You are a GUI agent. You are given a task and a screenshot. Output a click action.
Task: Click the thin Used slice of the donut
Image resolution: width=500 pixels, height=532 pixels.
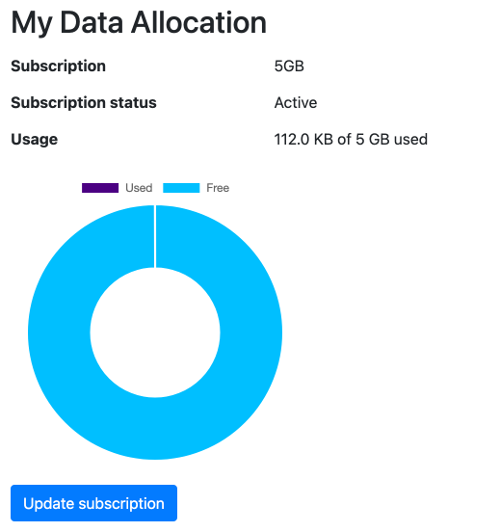[155, 236]
